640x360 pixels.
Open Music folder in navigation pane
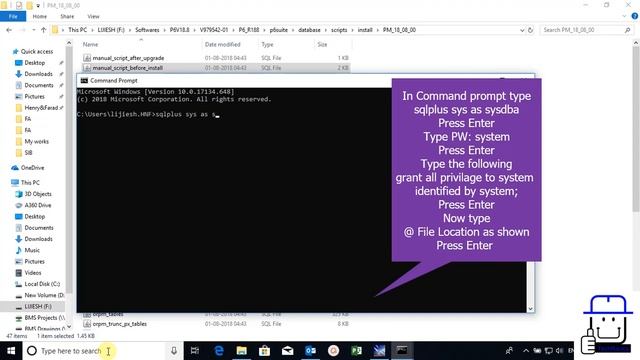(x=32, y=250)
